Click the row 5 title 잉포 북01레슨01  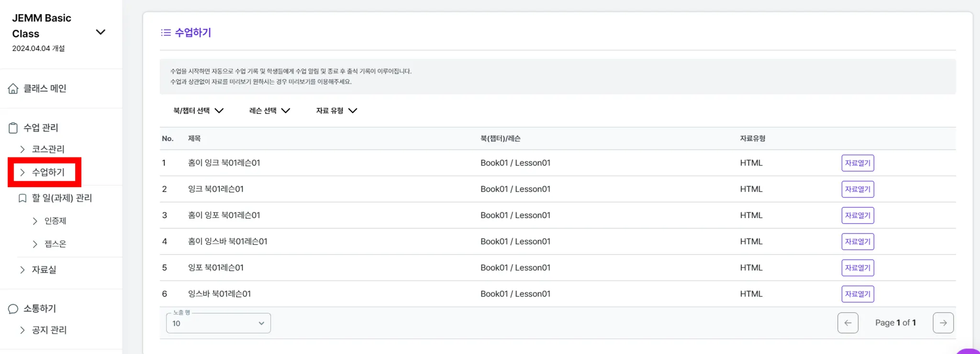tap(216, 268)
